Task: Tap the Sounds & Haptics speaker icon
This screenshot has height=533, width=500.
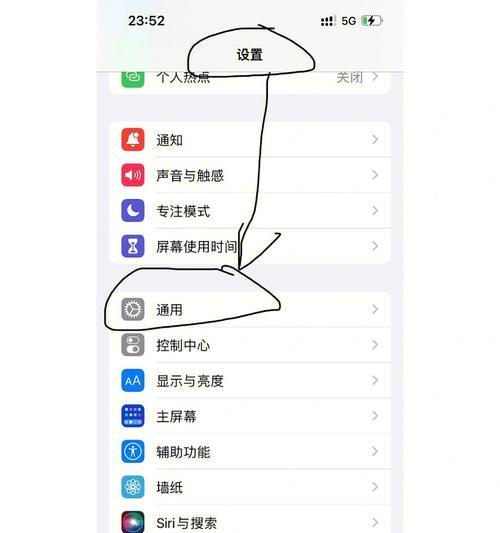Action: pyautogui.click(x=133, y=175)
